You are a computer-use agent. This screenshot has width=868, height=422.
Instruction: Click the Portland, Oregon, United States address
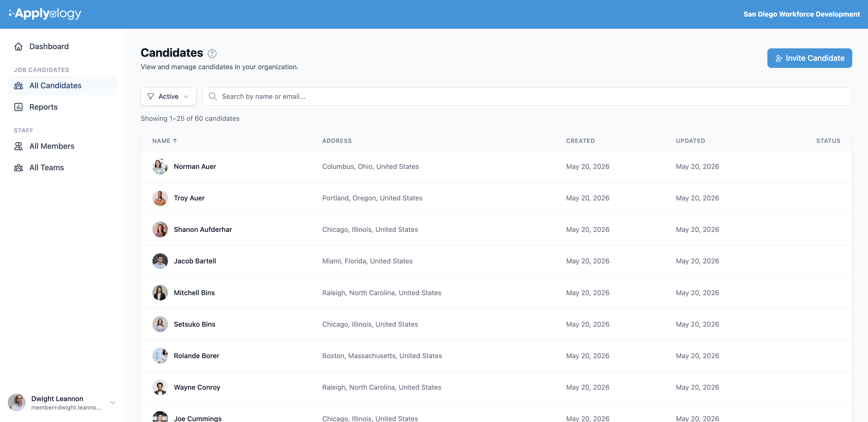[372, 198]
